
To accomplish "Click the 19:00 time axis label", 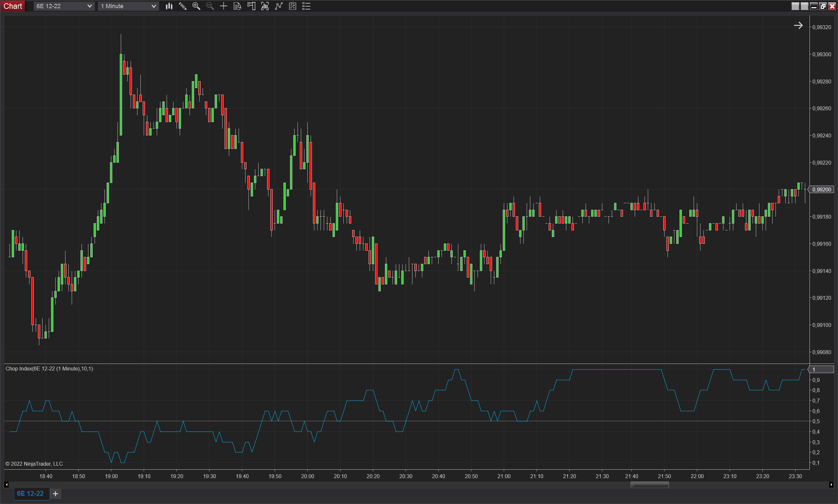I will click(x=111, y=476).
